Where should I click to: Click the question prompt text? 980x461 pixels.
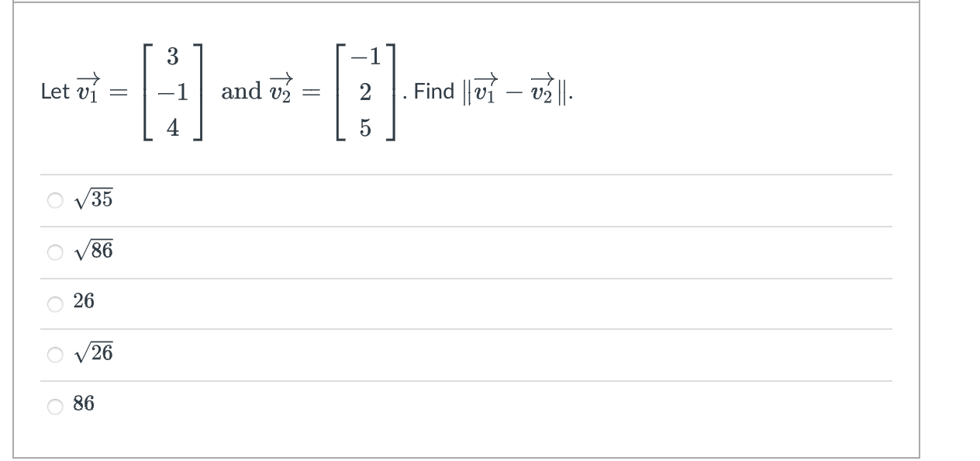pos(310,91)
